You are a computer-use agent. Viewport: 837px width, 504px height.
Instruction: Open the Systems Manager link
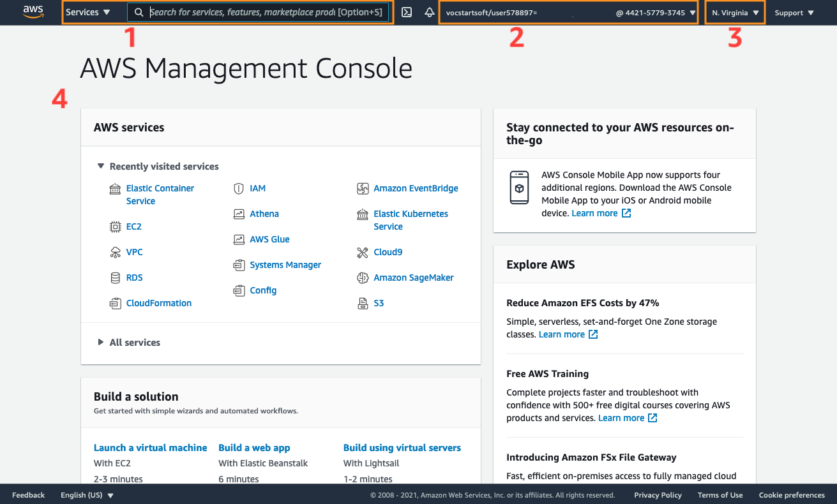[285, 265]
